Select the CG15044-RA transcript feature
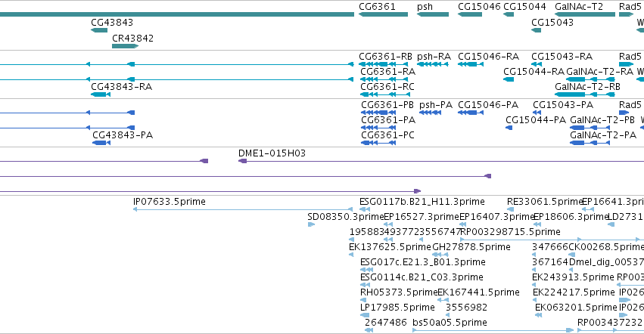644x334 pixels. 509,79
